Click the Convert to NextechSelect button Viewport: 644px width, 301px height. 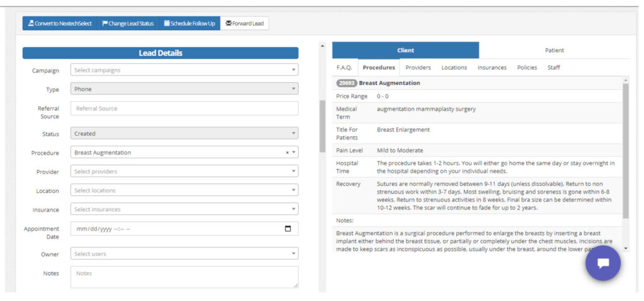tap(60, 23)
